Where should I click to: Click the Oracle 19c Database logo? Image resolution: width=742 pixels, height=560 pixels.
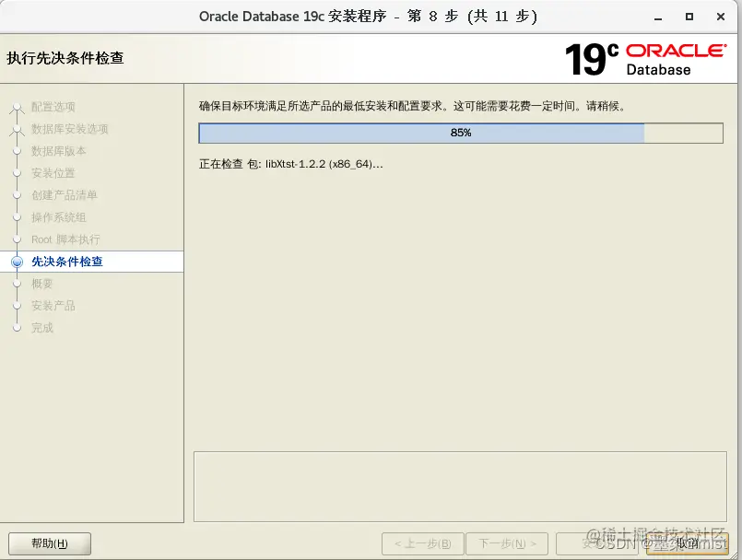[645, 60]
